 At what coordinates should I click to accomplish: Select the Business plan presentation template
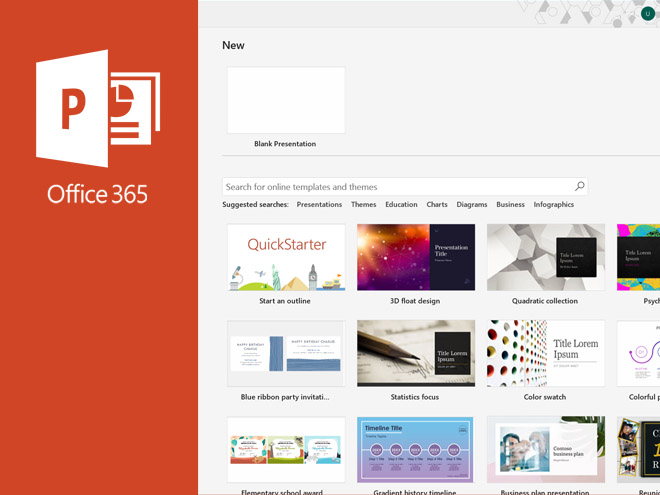(x=545, y=450)
